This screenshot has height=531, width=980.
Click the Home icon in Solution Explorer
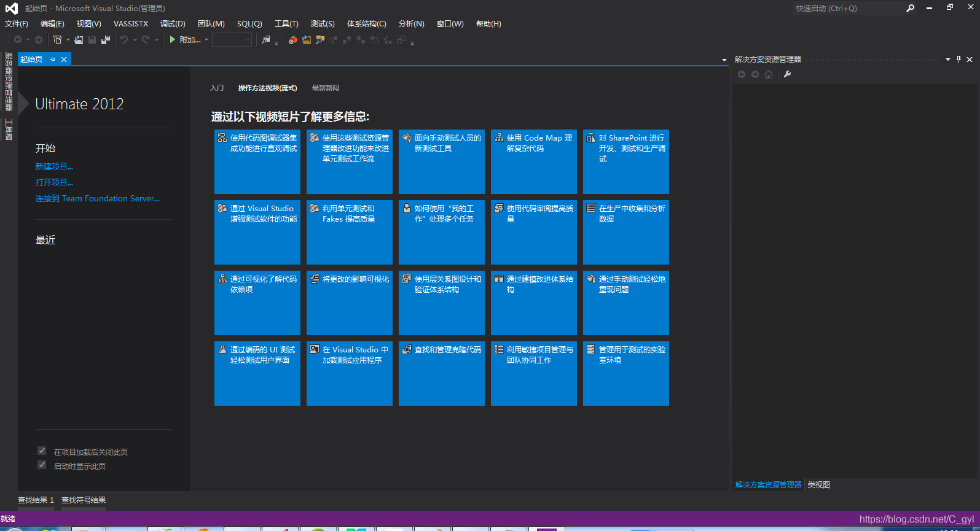pyautogui.click(x=769, y=74)
